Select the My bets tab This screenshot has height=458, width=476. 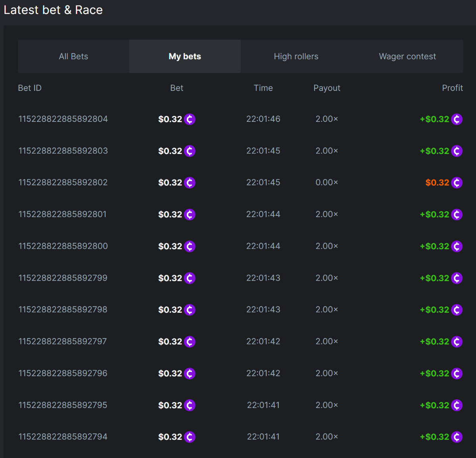pyautogui.click(x=185, y=56)
